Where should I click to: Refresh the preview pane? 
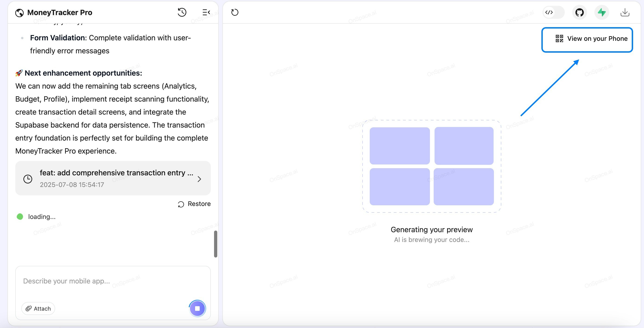click(234, 12)
